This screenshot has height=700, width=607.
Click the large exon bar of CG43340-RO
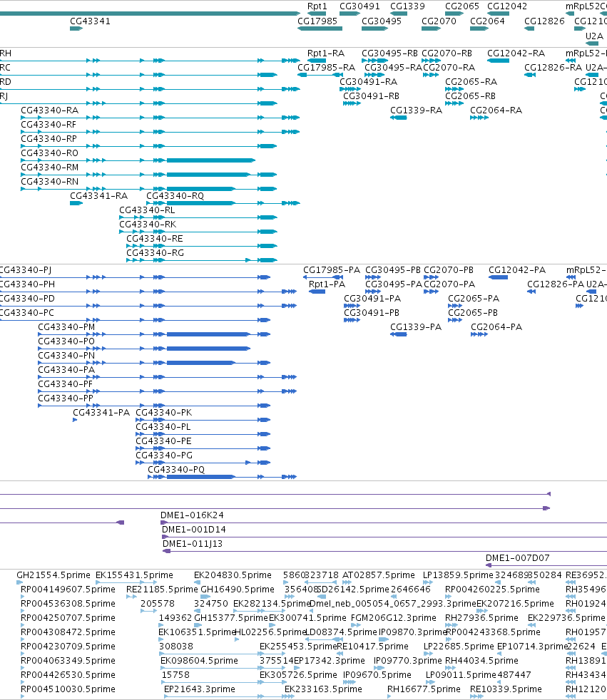coord(211,160)
